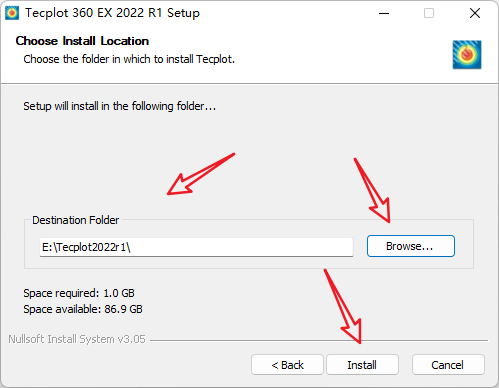The width and height of the screenshot is (499, 388).
Task: Start installation with the Install button
Action: point(362,365)
